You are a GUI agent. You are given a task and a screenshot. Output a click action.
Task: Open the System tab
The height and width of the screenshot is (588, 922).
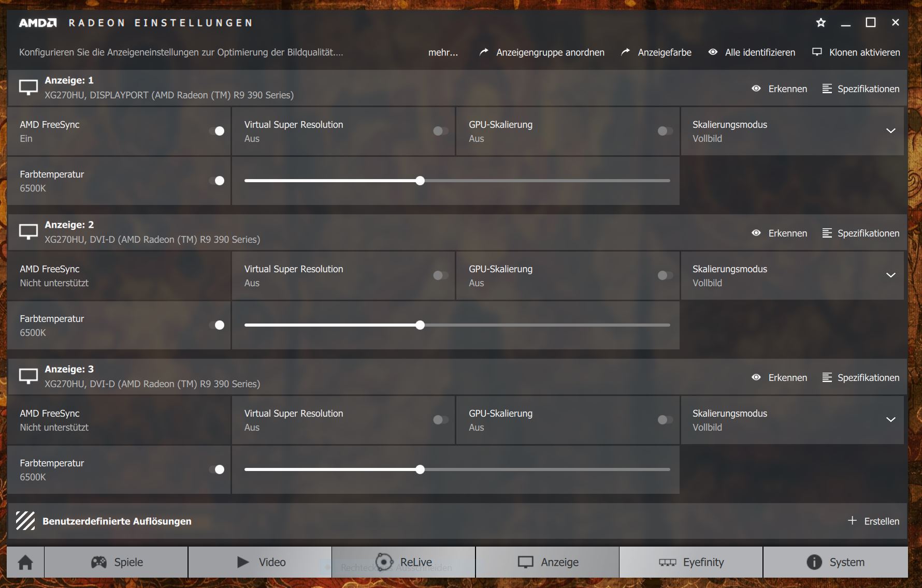tap(835, 562)
